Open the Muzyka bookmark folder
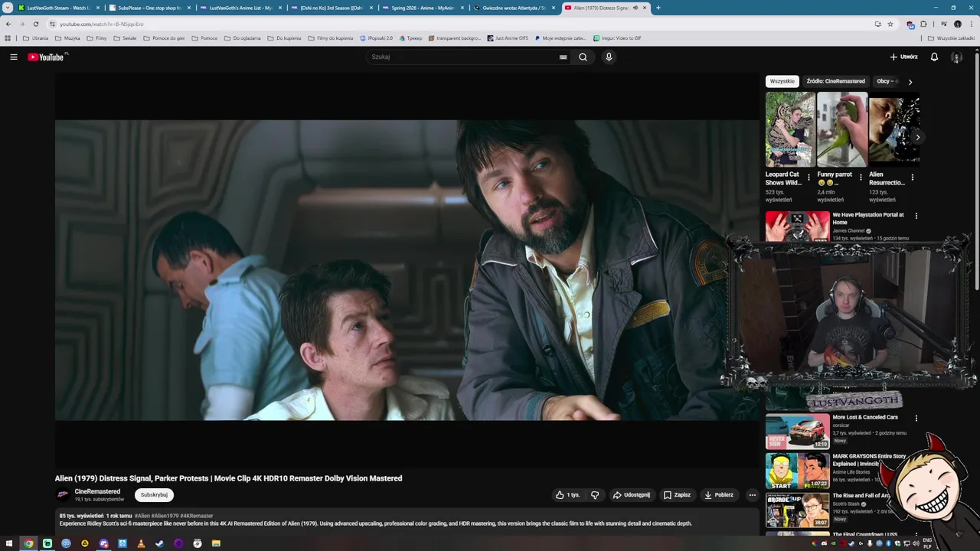 pos(67,37)
